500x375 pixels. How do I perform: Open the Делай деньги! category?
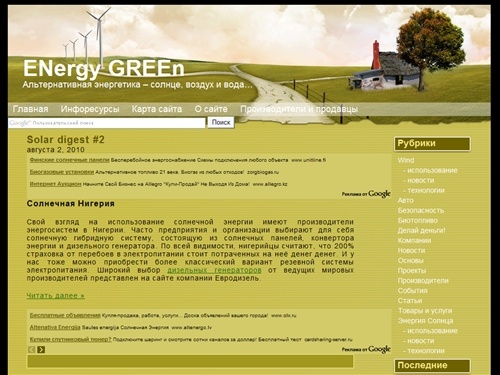[x=421, y=230]
